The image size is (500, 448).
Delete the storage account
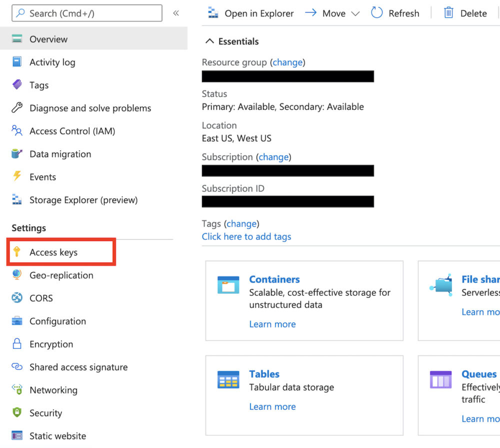coord(465,13)
